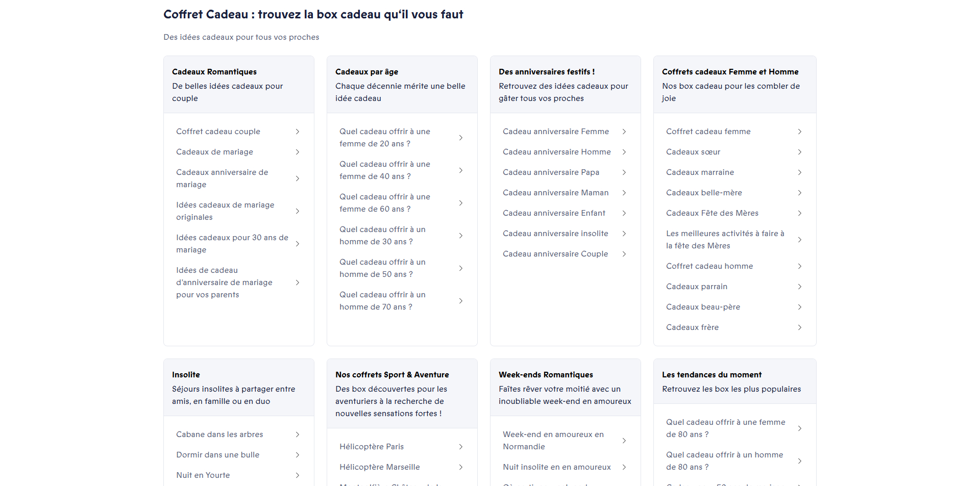Click chevron next to Hélicoptère Paris

click(x=461, y=447)
